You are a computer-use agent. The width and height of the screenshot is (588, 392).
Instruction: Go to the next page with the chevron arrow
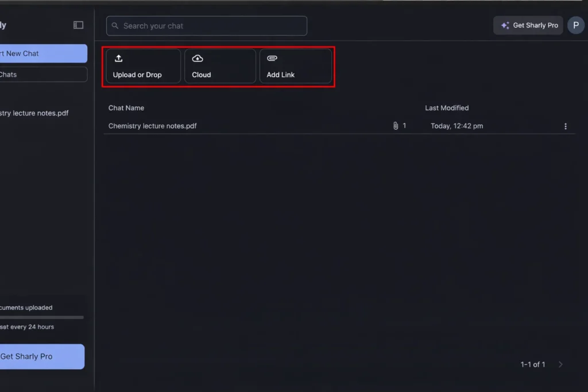coord(560,364)
